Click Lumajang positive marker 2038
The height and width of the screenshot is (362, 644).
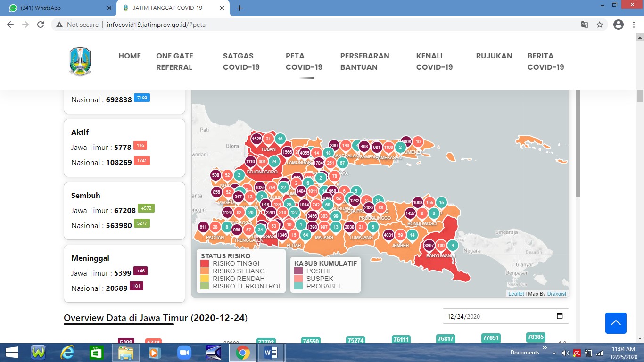click(x=349, y=227)
